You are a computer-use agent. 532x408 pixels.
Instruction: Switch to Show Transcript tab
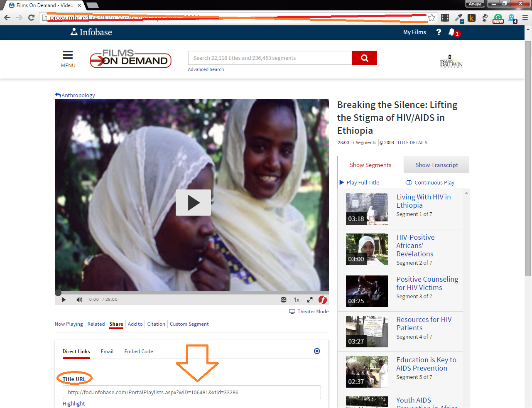click(x=437, y=165)
